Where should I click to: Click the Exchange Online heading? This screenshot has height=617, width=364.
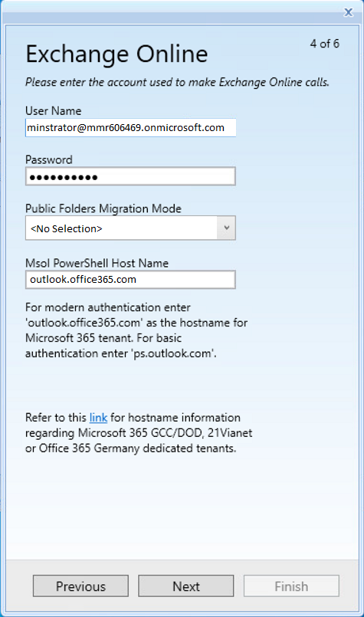coord(116,54)
